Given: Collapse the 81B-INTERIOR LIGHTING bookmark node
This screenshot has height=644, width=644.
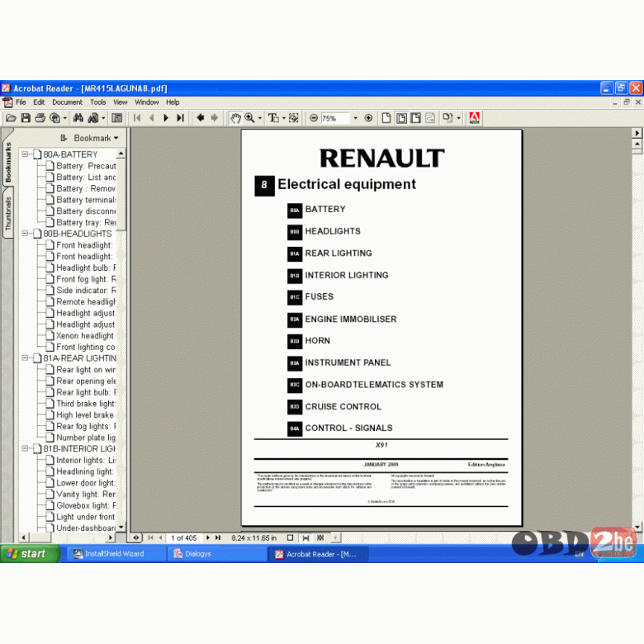Looking at the screenshot, I should tap(25, 448).
